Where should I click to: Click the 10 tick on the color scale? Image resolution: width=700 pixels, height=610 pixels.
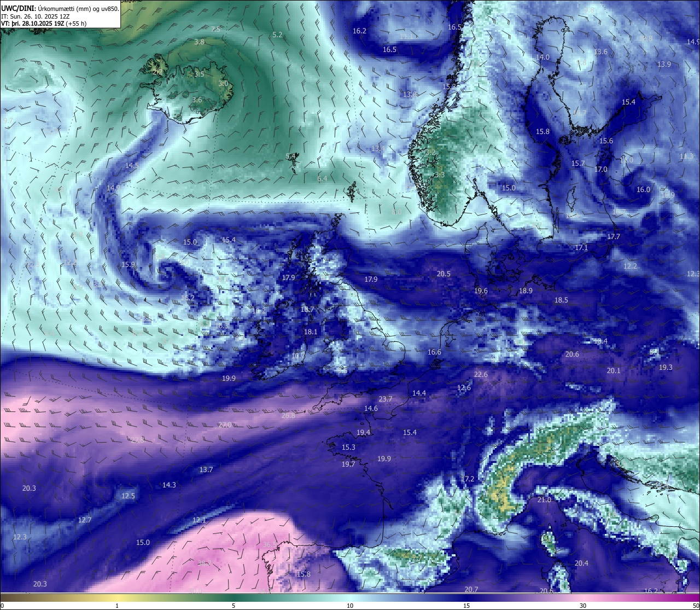[x=350, y=606]
